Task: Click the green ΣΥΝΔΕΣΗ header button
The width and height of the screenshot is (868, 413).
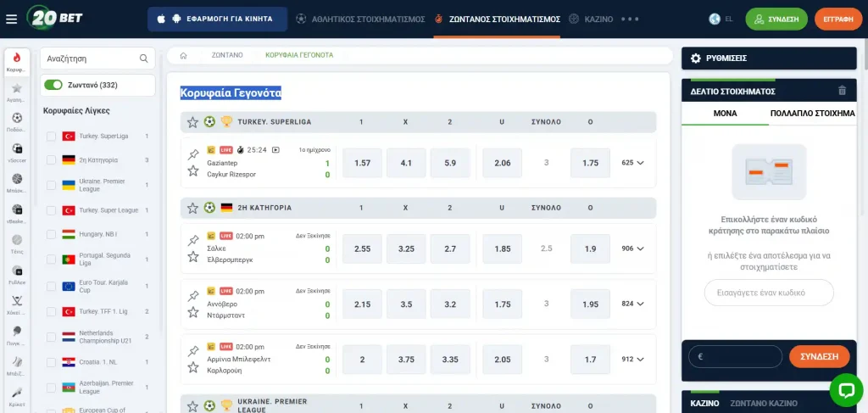Action: point(776,19)
